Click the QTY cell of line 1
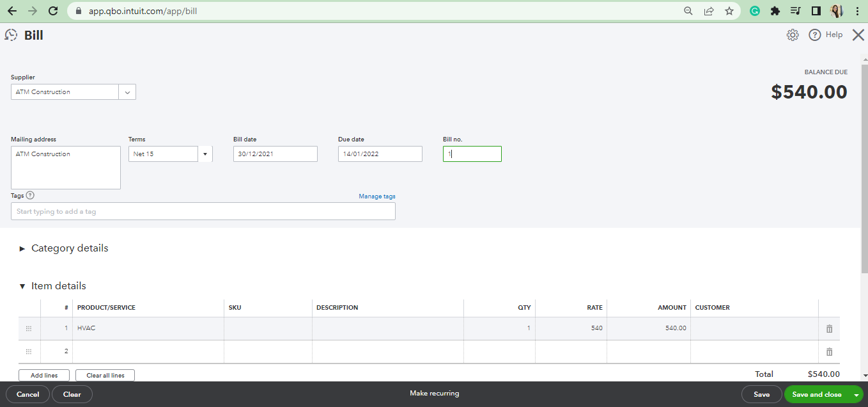 tap(500, 328)
